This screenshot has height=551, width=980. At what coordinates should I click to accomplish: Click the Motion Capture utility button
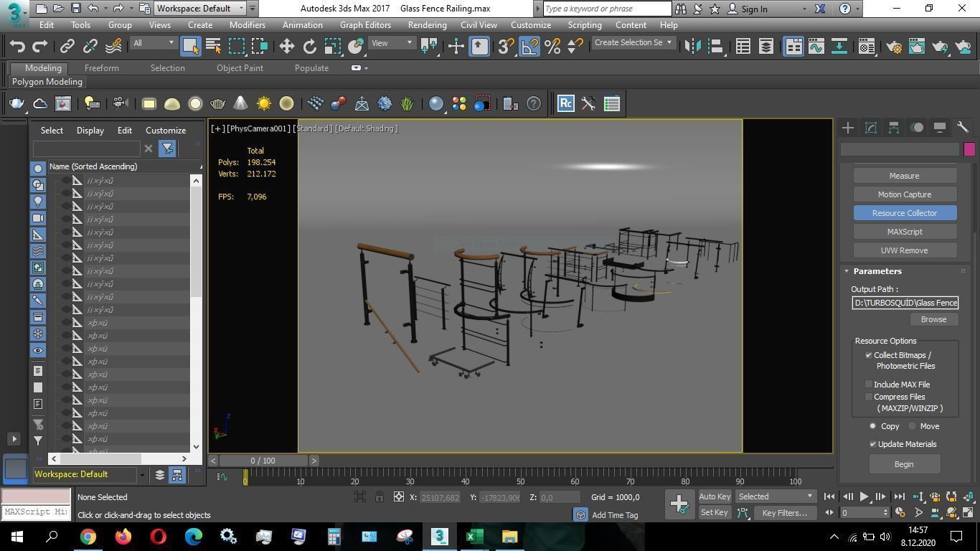[905, 194]
